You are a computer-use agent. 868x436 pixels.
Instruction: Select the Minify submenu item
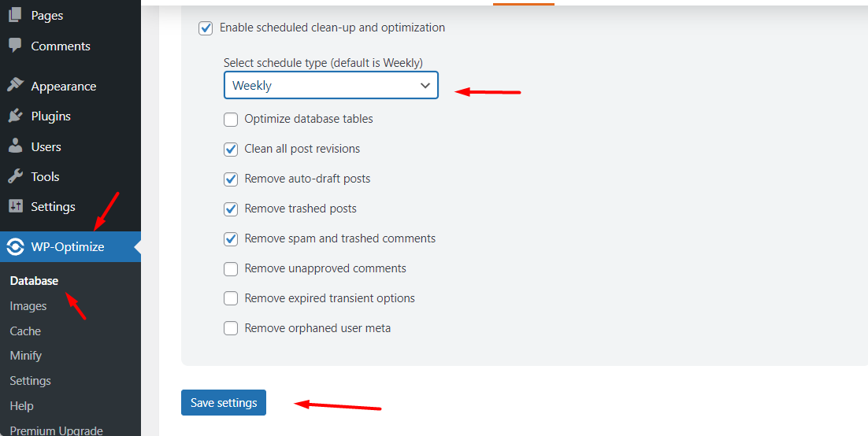pyautogui.click(x=26, y=356)
